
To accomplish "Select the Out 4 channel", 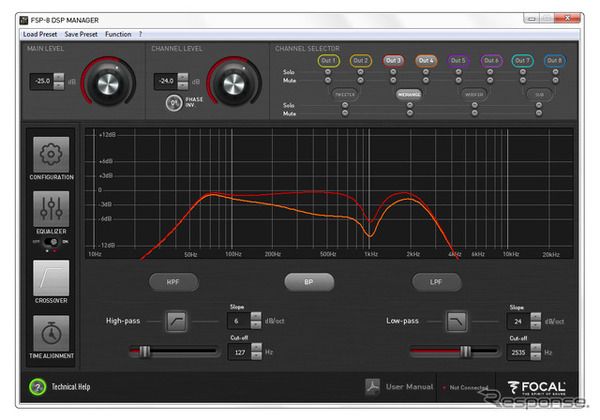I will (x=426, y=60).
